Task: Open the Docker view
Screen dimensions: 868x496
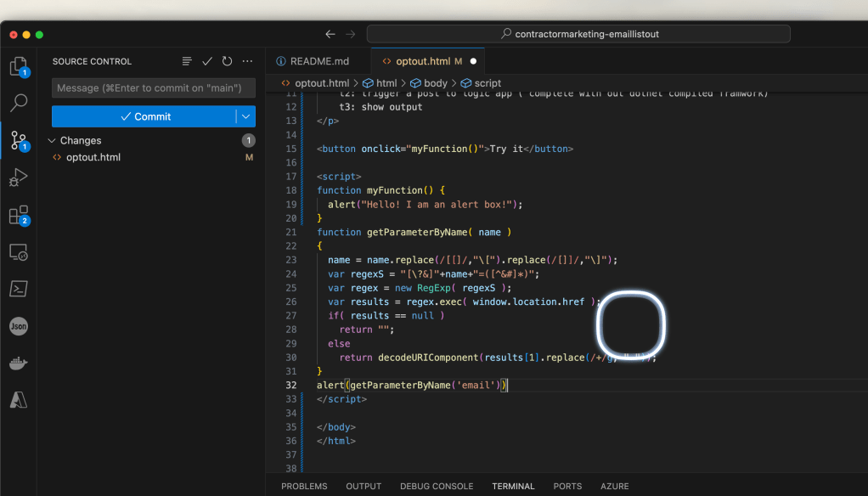Action: pyautogui.click(x=19, y=364)
